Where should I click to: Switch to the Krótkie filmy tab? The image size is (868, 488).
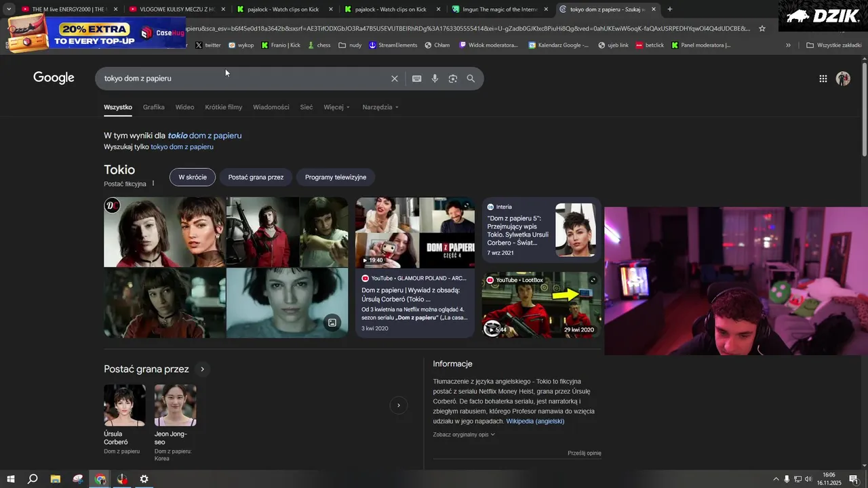pos(224,107)
